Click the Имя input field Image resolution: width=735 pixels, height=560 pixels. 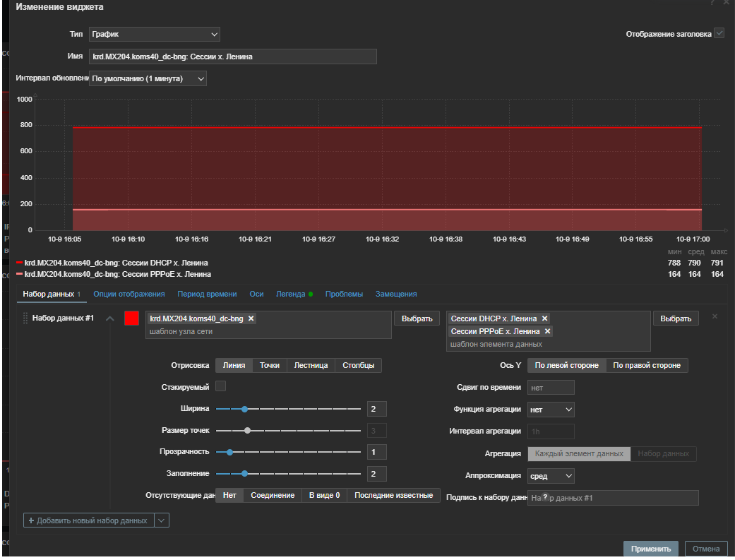click(232, 56)
